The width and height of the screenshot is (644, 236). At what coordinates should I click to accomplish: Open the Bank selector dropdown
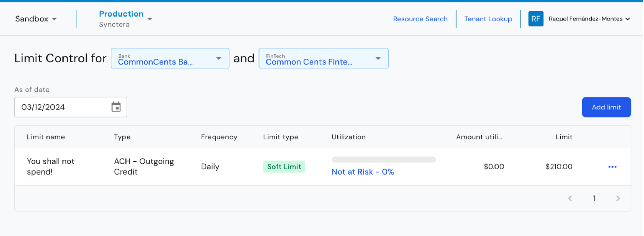coord(170,58)
